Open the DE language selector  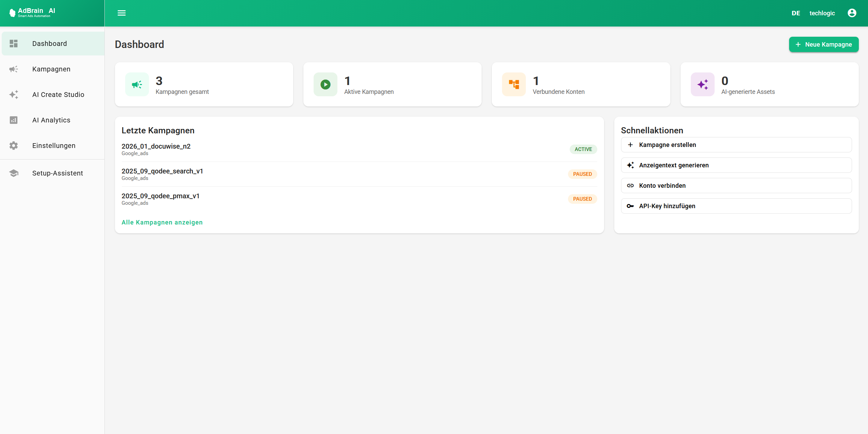[x=796, y=13]
